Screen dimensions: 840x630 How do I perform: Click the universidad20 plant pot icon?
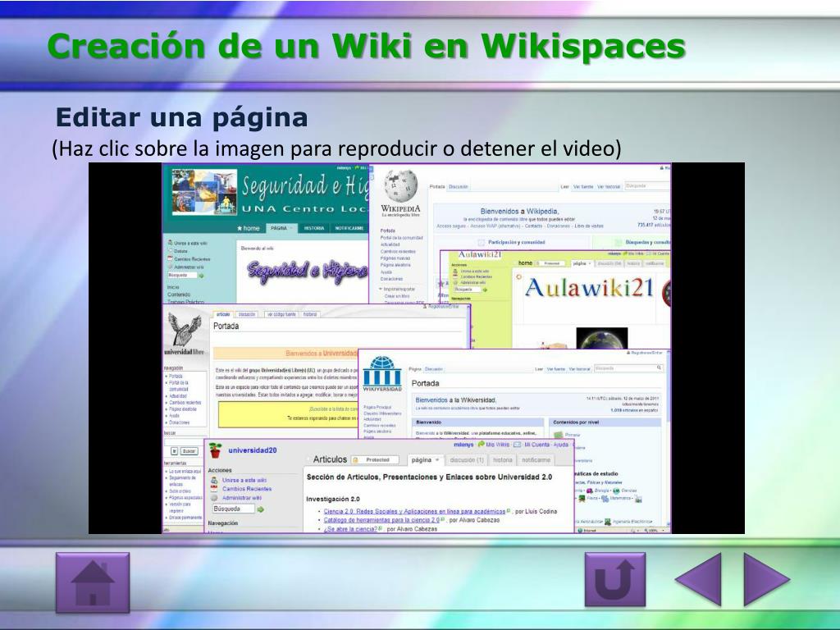pos(216,450)
